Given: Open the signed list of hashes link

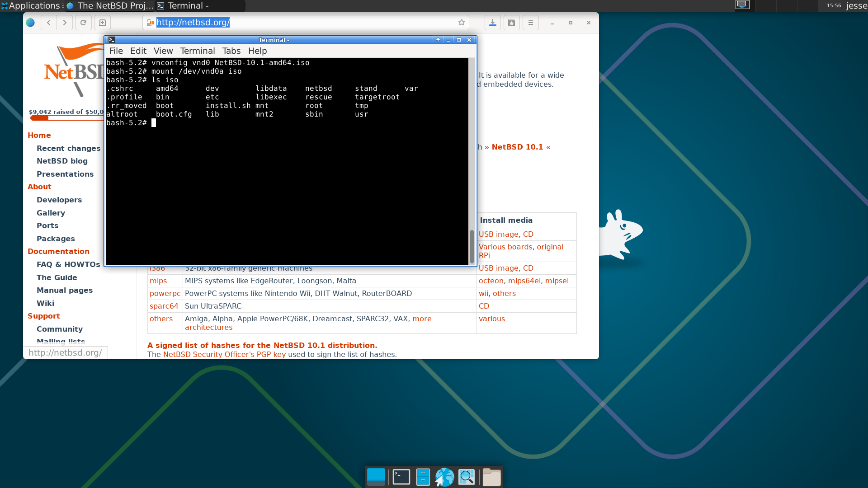Looking at the screenshot, I should (x=262, y=345).
